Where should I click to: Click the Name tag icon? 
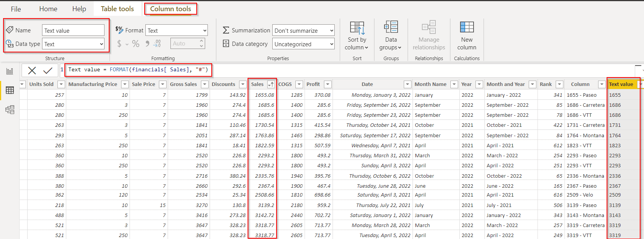[10, 30]
